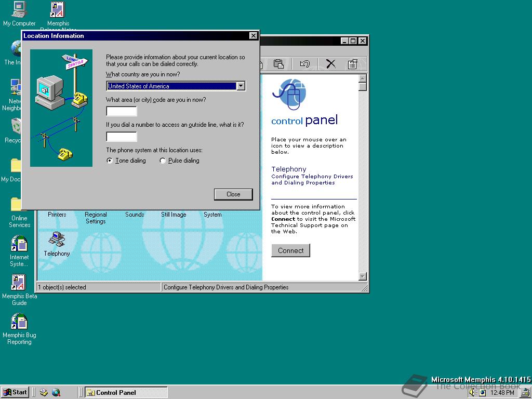
Task: Click Close button in Location Information
Action: pos(233,194)
